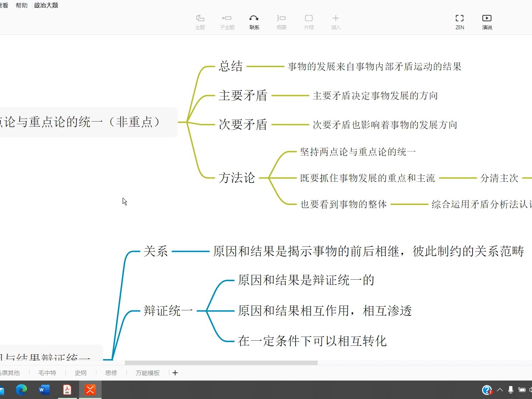Click the battery power tray icon
This screenshot has height=399, width=532.
(x=522, y=390)
